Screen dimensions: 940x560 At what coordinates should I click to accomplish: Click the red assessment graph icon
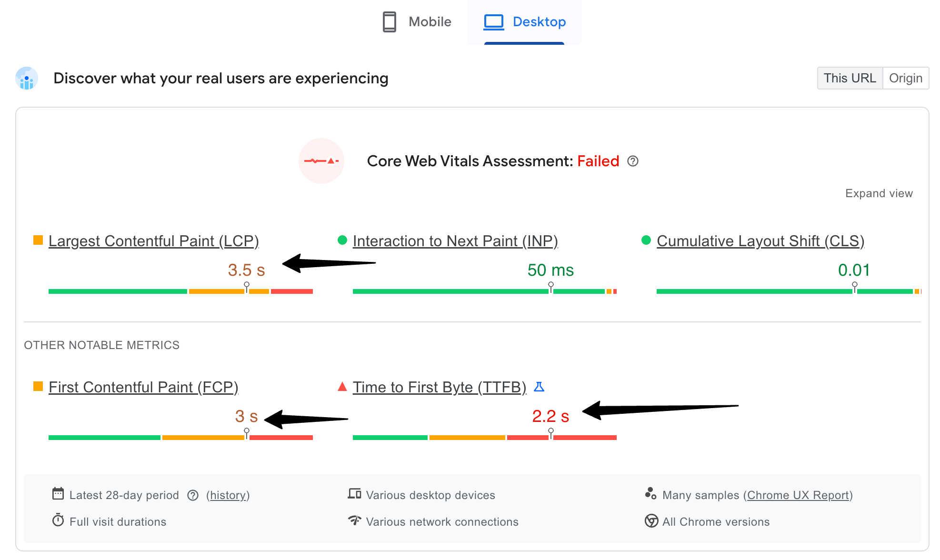pyautogui.click(x=321, y=161)
